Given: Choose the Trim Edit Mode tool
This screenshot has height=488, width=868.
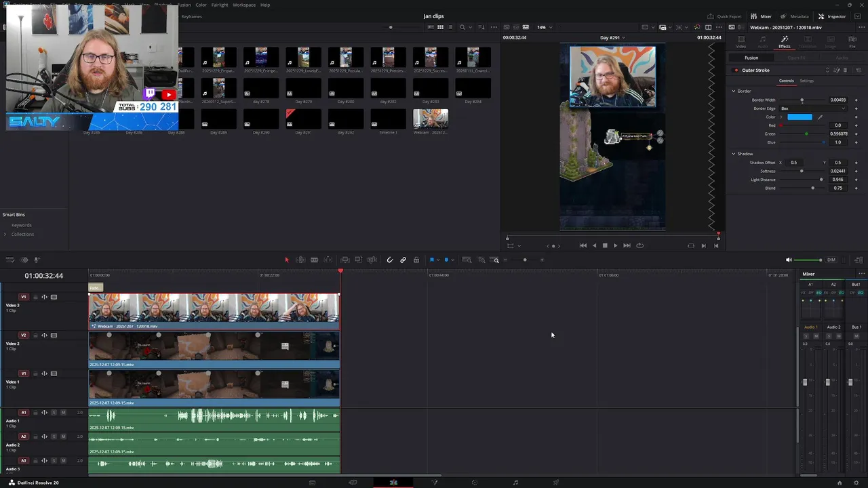Looking at the screenshot, I should point(300,260).
